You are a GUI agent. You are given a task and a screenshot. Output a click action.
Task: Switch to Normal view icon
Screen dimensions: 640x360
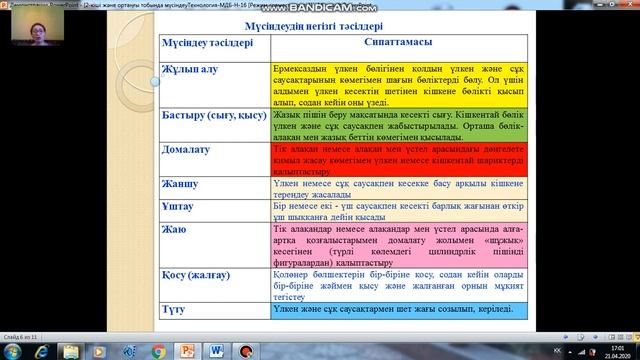[x=611, y=337]
